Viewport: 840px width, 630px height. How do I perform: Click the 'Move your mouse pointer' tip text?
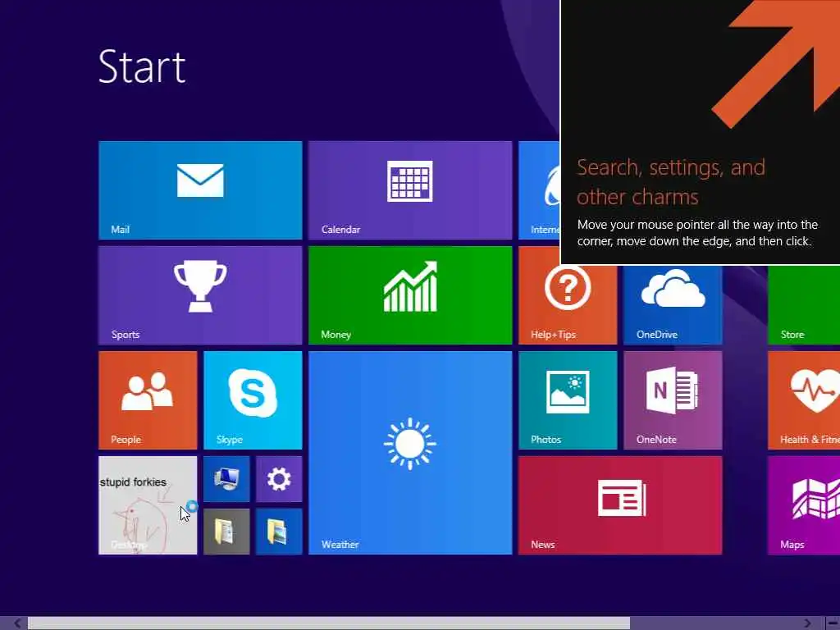(x=697, y=232)
